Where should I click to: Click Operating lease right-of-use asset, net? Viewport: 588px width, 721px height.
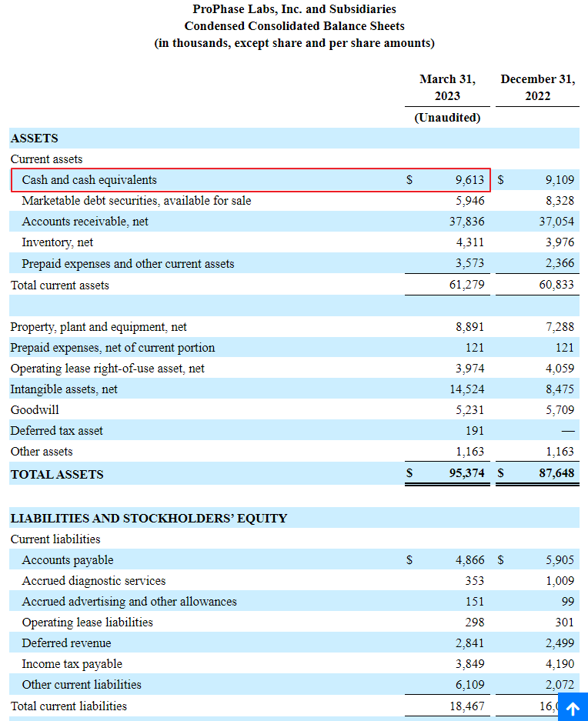(108, 369)
